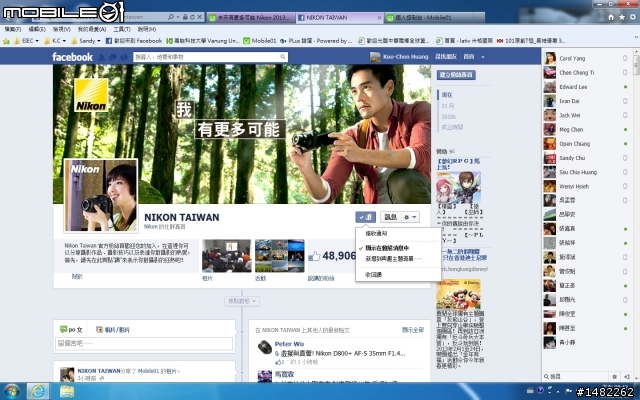Click the magnifier icon in Facebook search box
Screen dimensions: 640x400
tap(282, 57)
